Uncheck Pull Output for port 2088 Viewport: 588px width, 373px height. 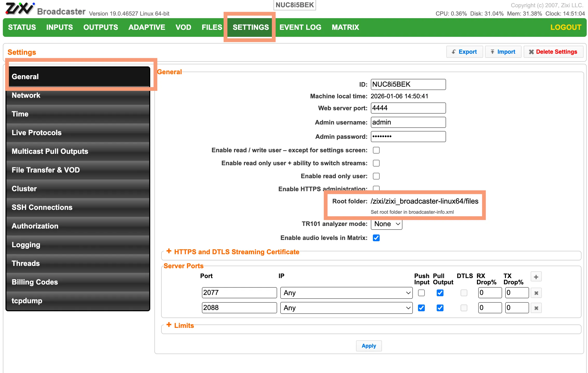(x=440, y=308)
